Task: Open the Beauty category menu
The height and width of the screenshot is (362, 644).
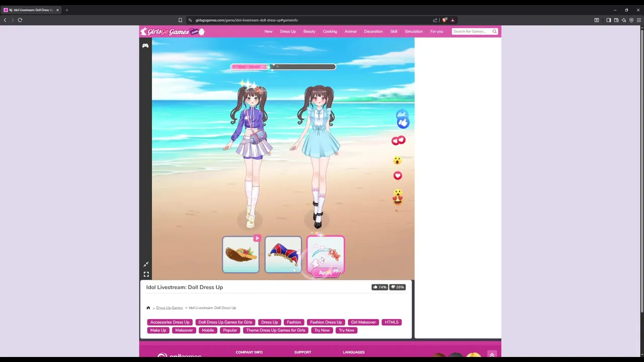Action: coord(309,32)
